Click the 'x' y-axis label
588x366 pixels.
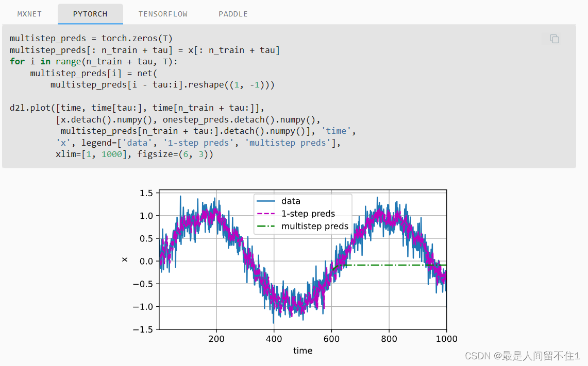(125, 259)
